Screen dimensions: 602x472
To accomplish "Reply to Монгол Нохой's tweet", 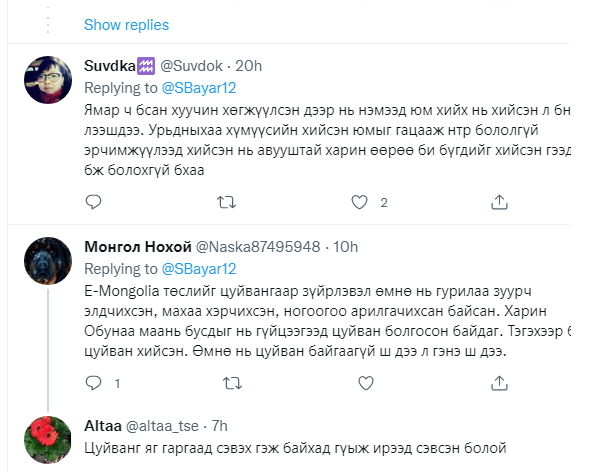I will click(x=93, y=383).
